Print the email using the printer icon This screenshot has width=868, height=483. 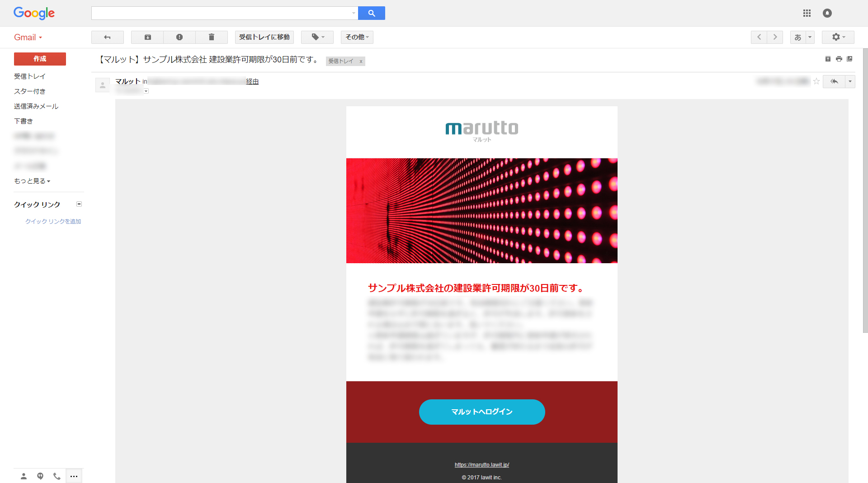coord(839,59)
